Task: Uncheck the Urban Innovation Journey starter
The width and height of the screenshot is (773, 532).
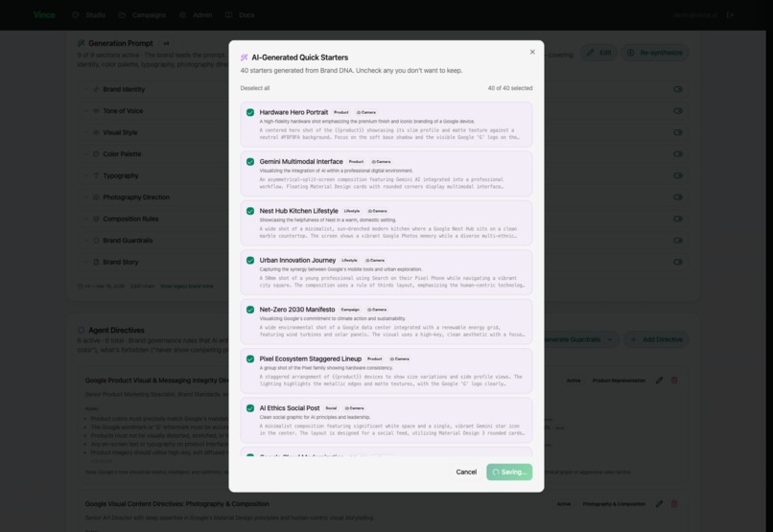Action: [250, 260]
